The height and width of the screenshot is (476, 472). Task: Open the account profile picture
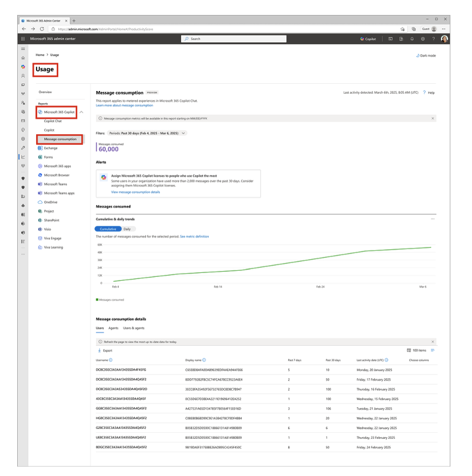coord(444,39)
